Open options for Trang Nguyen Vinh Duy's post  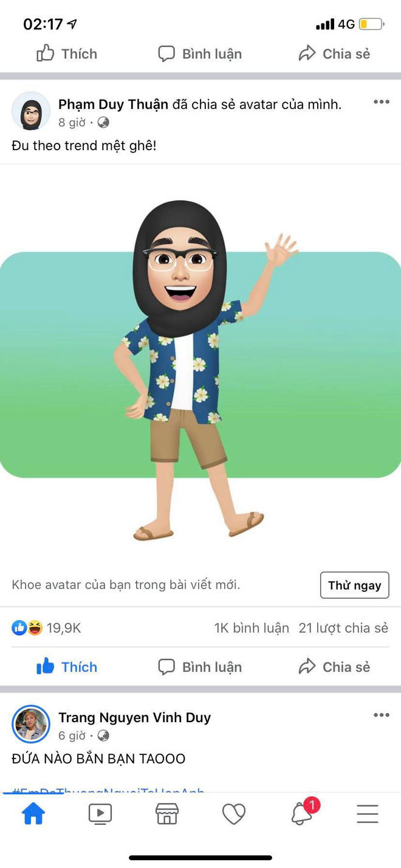point(381,715)
